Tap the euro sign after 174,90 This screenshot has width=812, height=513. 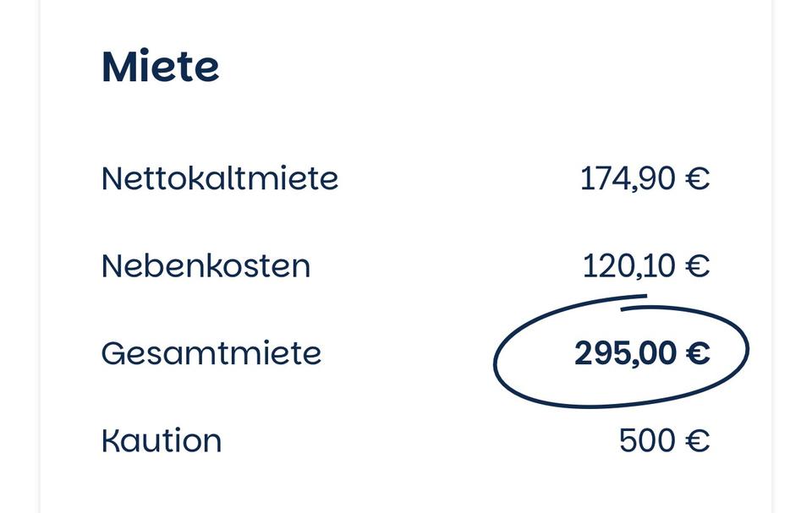697,178
